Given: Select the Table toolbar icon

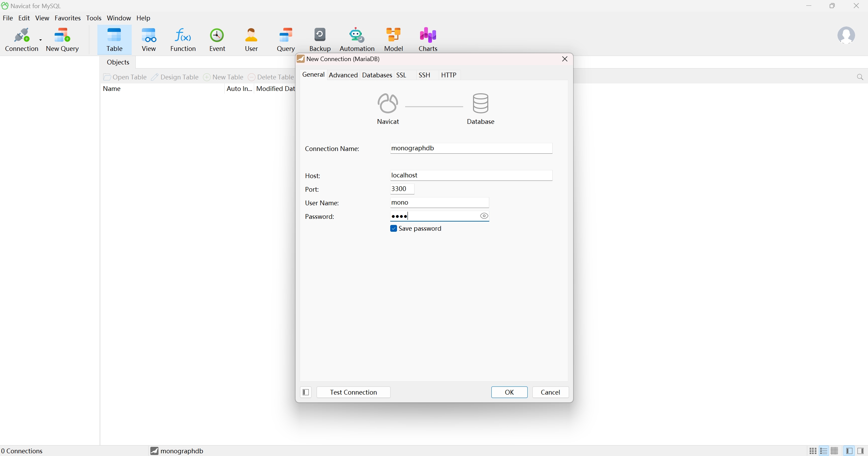Looking at the screenshot, I should click(114, 40).
